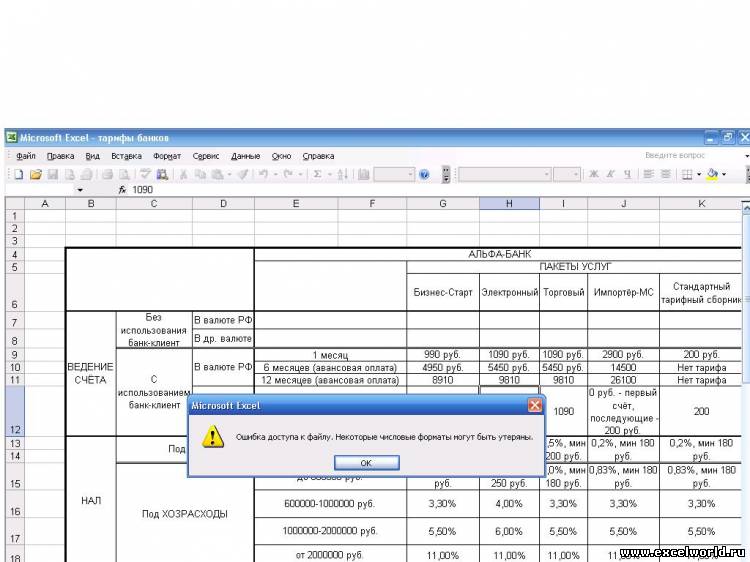Open the Вид menu
Image resolution: width=750 pixels, height=562 pixels.
click(92, 156)
